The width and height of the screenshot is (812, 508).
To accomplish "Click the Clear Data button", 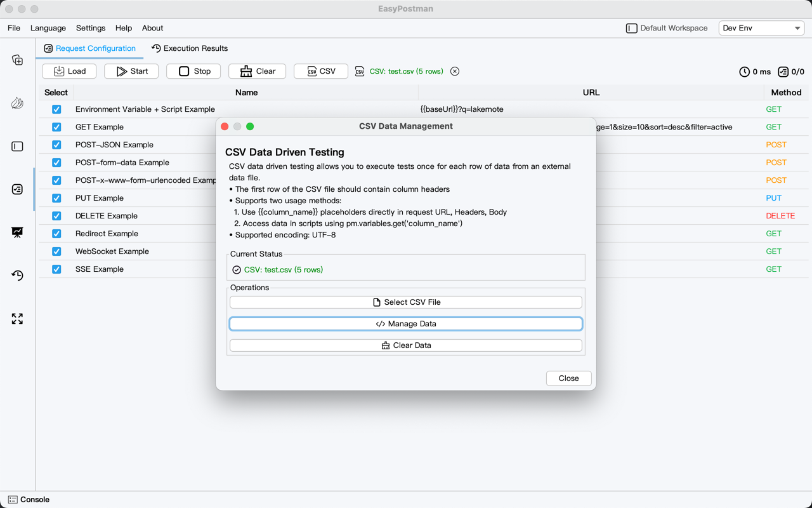I will click(x=406, y=345).
